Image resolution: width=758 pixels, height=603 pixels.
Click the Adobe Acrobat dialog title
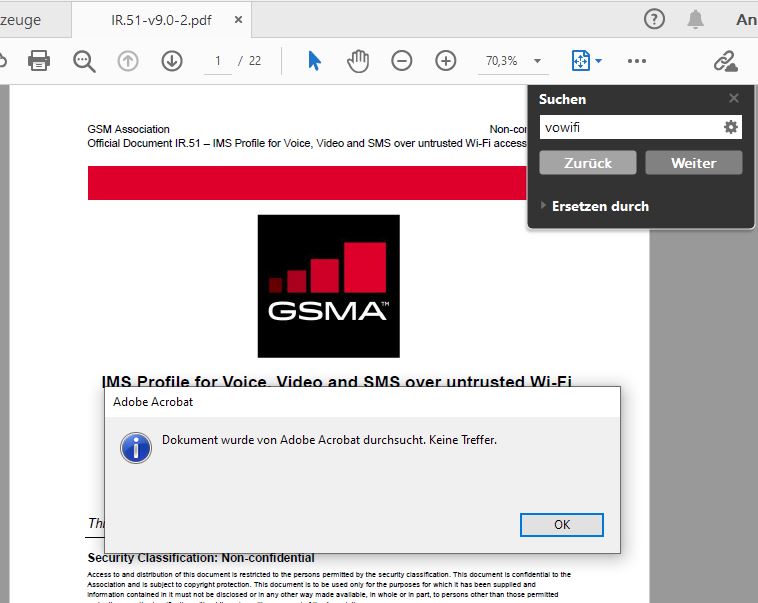tap(153, 402)
